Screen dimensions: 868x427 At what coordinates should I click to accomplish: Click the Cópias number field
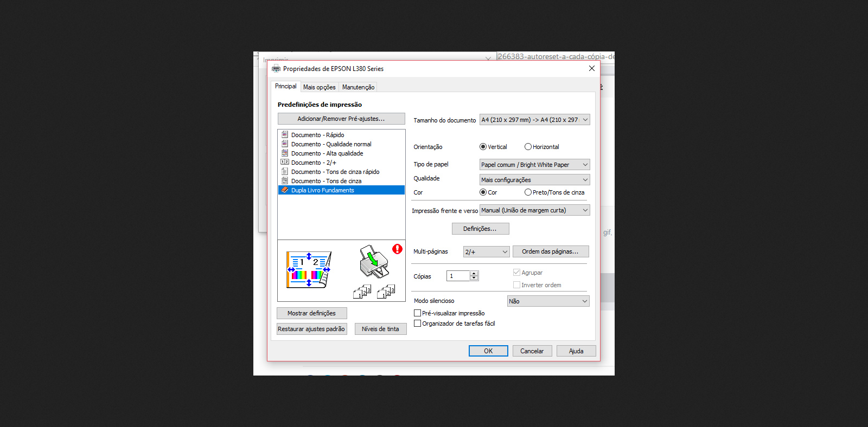[x=458, y=276]
